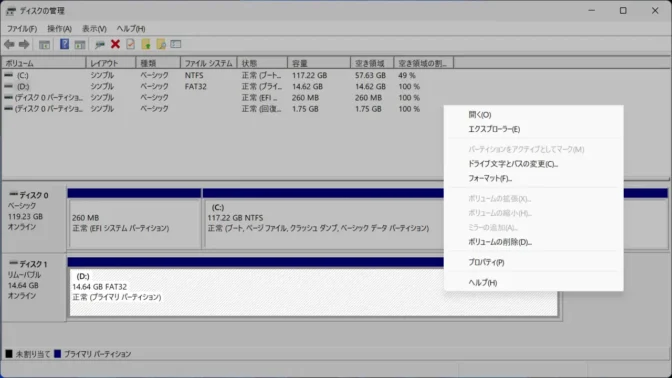Choose ヘルプ(H) in the context menu
Image resolution: width=672 pixels, height=378 pixels.
(534, 282)
